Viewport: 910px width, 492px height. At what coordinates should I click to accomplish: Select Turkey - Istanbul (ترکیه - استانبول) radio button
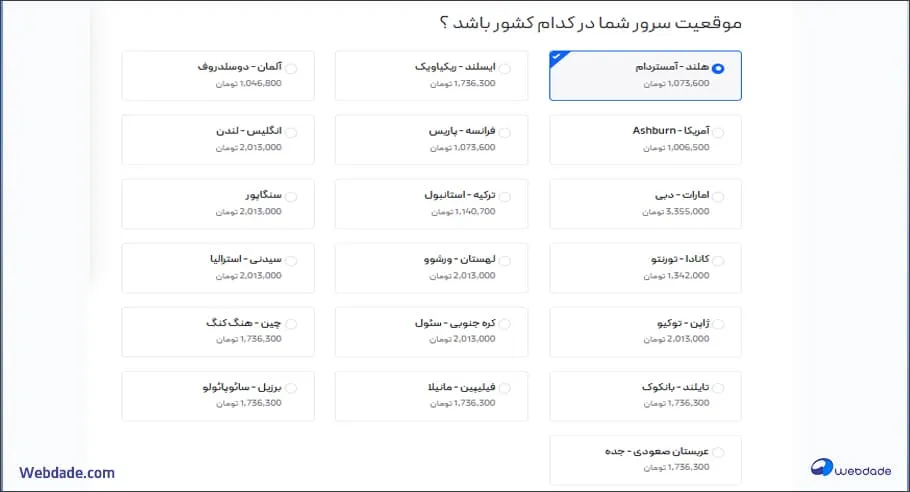(505, 196)
